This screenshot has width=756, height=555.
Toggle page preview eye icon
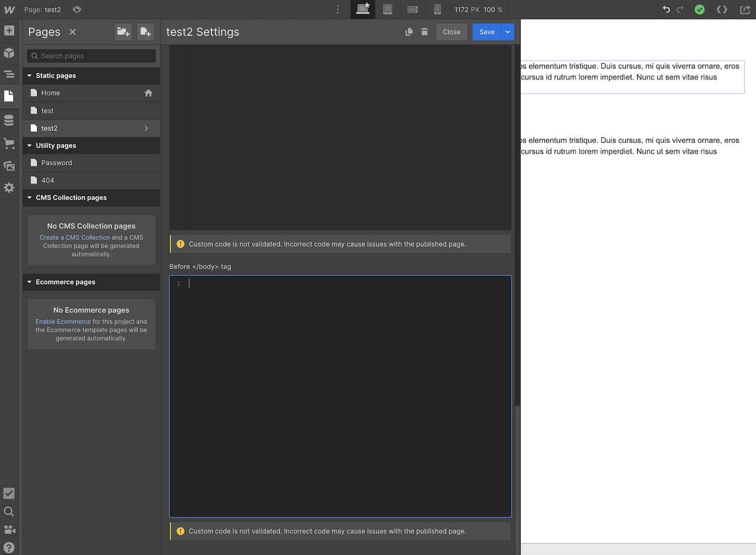click(77, 10)
